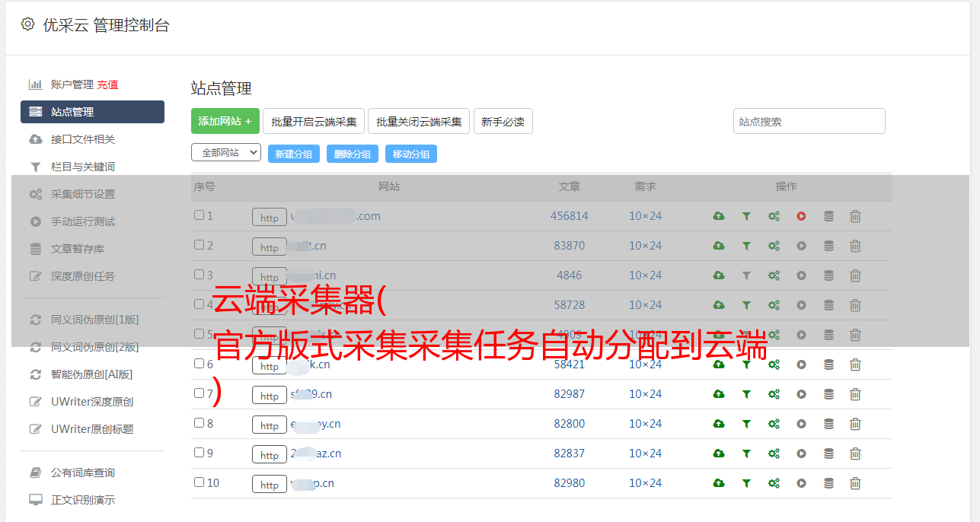
Task: Click 10×24 demand link in row 8
Action: click(x=645, y=424)
